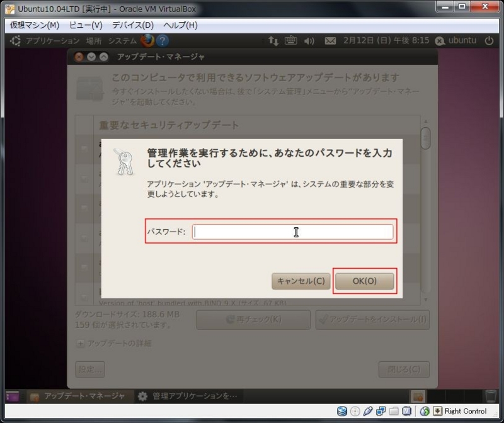Expand アップデートの詳細 section
Screen dimensions: 504x423
(x=114, y=343)
